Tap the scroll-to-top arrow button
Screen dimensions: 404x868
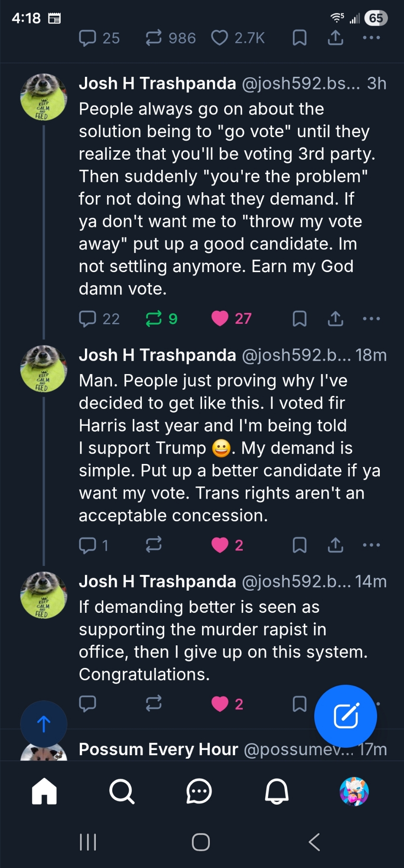pyautogui.click(x=44, y=723)
